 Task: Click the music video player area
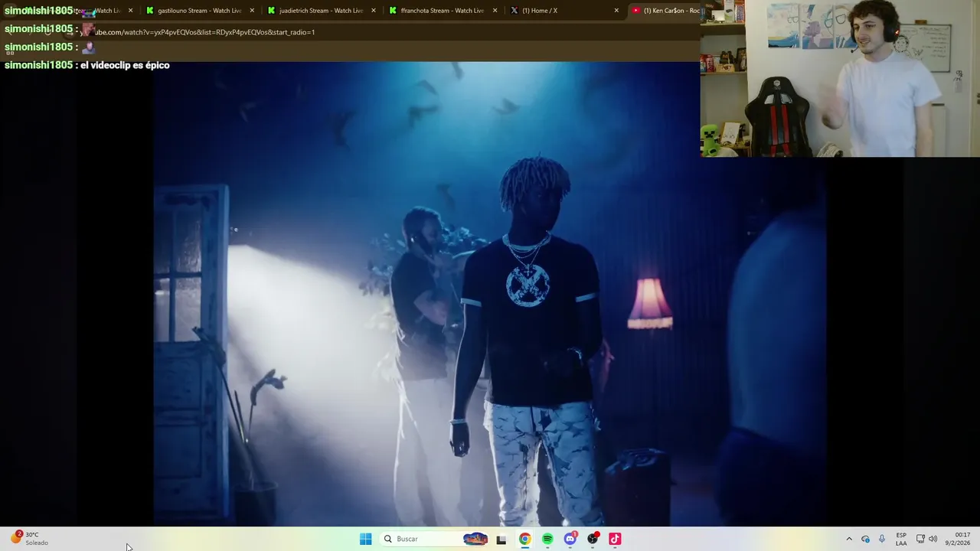(489, 294)
